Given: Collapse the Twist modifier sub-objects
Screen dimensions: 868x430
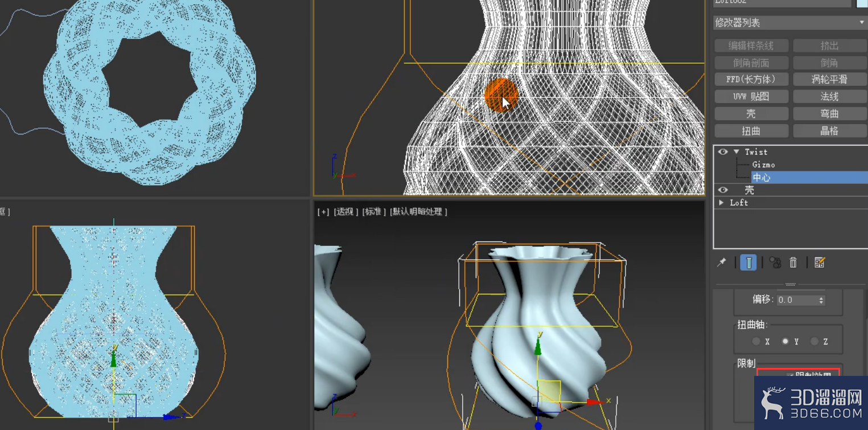Looking at the screenshot, I should pyautogui.click(x=737, y=152).
